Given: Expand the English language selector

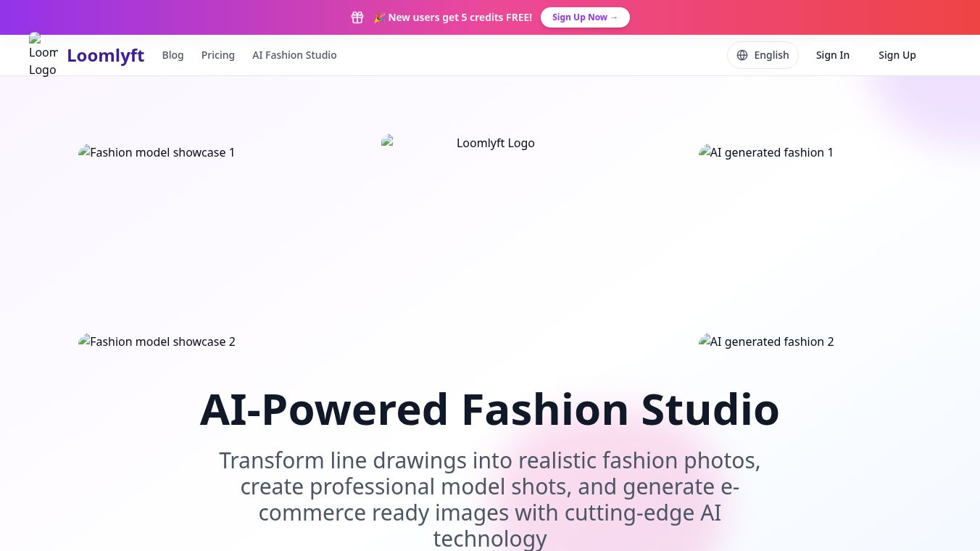Looking at the screenshot, I should pos(763,55).
